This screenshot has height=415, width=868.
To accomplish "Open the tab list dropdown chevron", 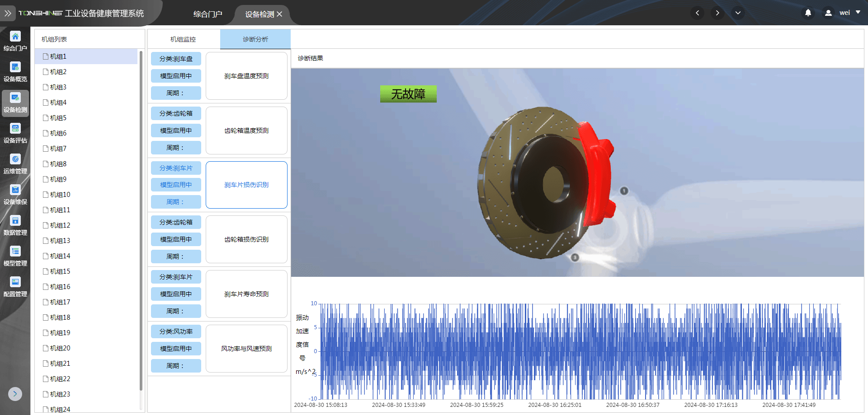I will pos(738,13).
